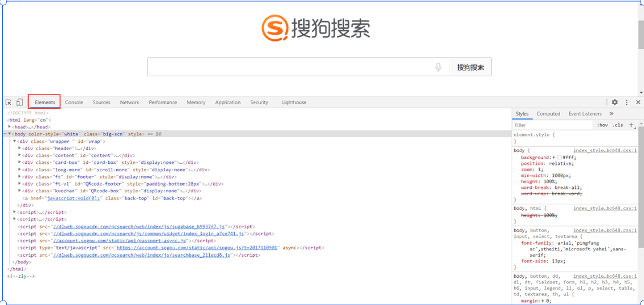Viewport: 644px width, 305px height.
Task: Expand the div id content node
Action: click(x=20, y=155)
